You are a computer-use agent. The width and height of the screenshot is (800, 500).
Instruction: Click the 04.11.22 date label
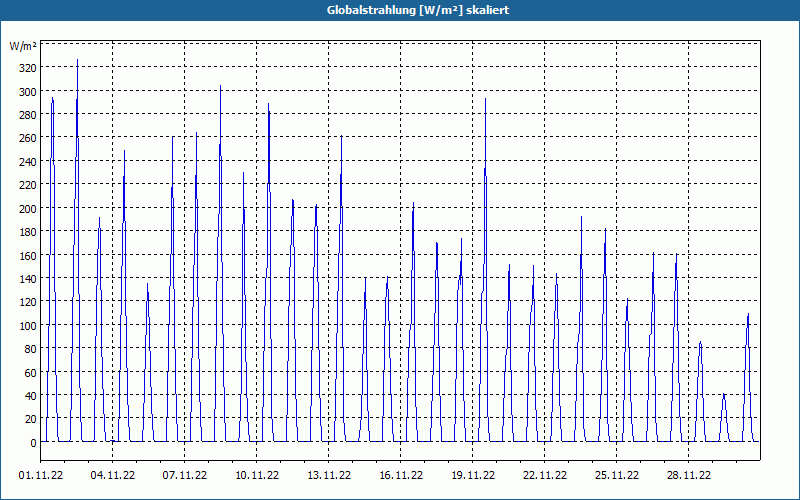click(x=113, y=475)
